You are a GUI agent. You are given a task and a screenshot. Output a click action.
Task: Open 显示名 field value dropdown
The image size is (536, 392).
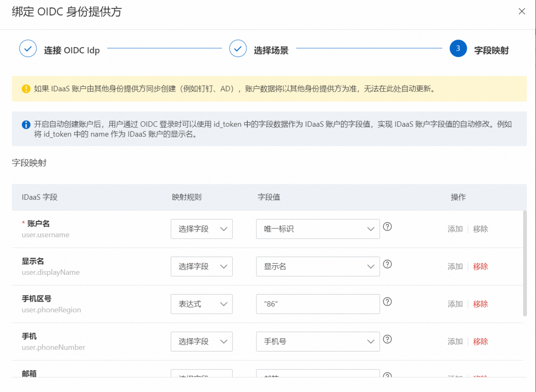click(318, 266)
